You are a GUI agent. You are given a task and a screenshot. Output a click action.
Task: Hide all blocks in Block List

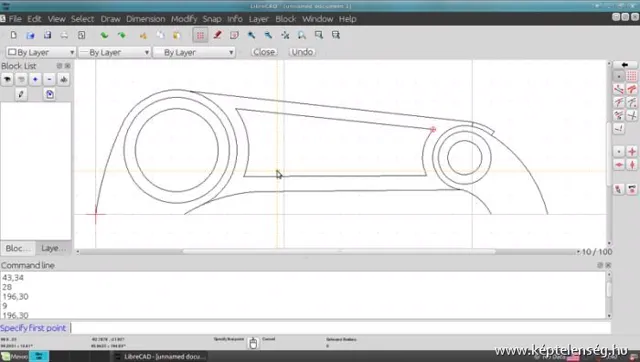point(21,79)
